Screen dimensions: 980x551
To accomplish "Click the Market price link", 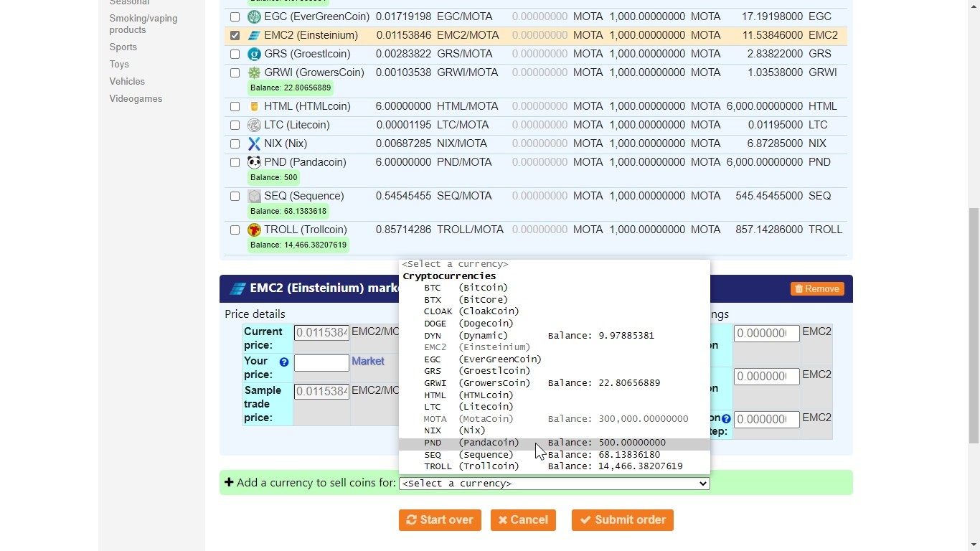I will click(368, 362).
